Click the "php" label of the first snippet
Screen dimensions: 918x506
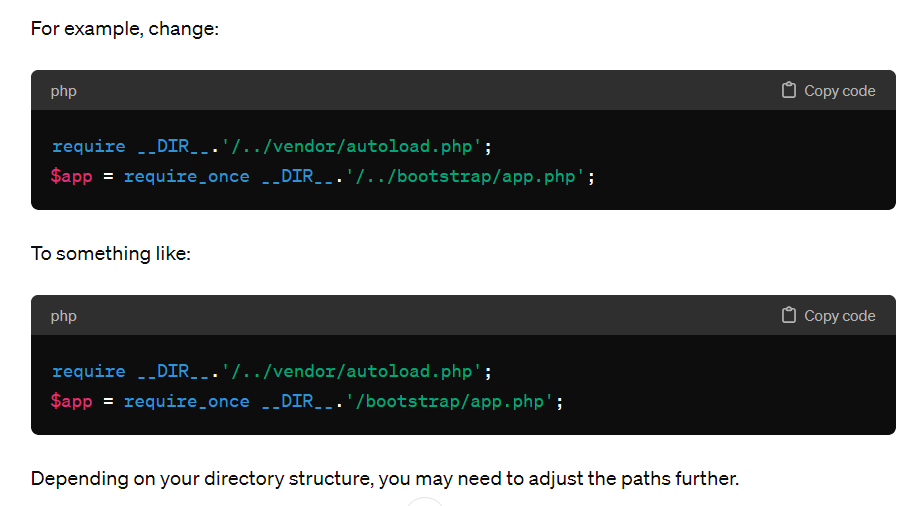[64, 91]
